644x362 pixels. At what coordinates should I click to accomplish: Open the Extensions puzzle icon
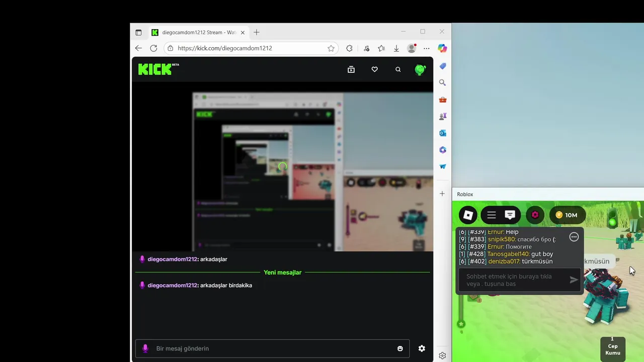pos(349,48)
